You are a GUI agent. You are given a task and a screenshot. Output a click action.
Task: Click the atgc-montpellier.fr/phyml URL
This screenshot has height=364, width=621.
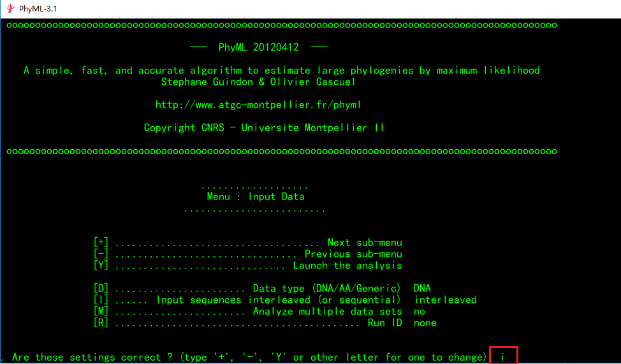tap(258, 105)
